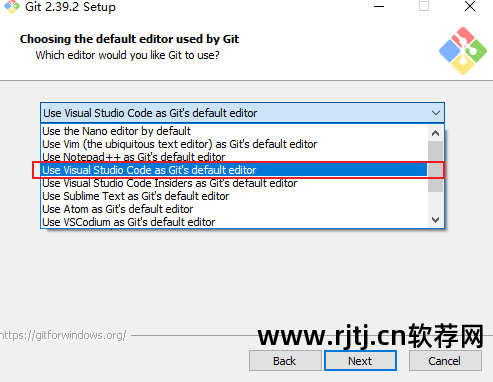This screenshot has width=493, height=382.
Task: Select Notepad++ as Git's default editor
Action: coord(234,157)
